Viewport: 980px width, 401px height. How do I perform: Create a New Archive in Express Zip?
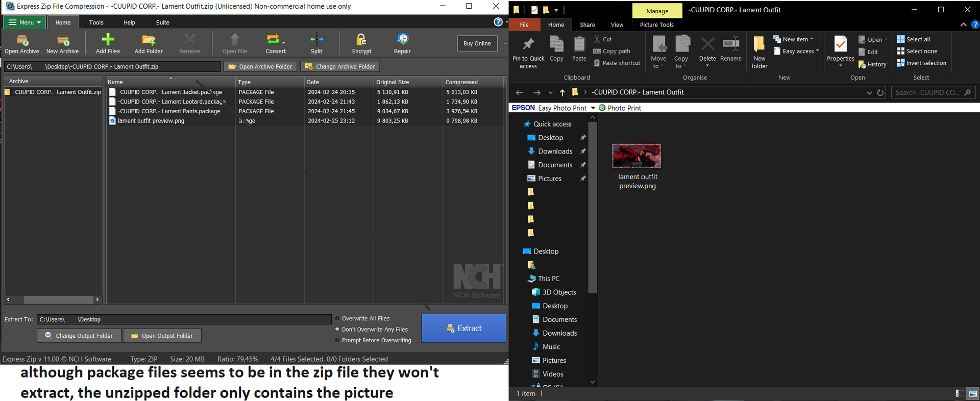63,44
